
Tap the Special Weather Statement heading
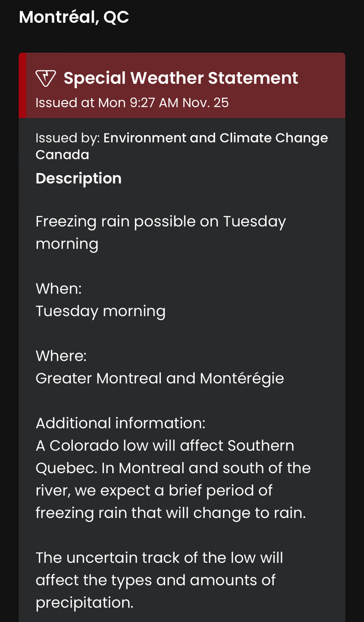[181, 78]
